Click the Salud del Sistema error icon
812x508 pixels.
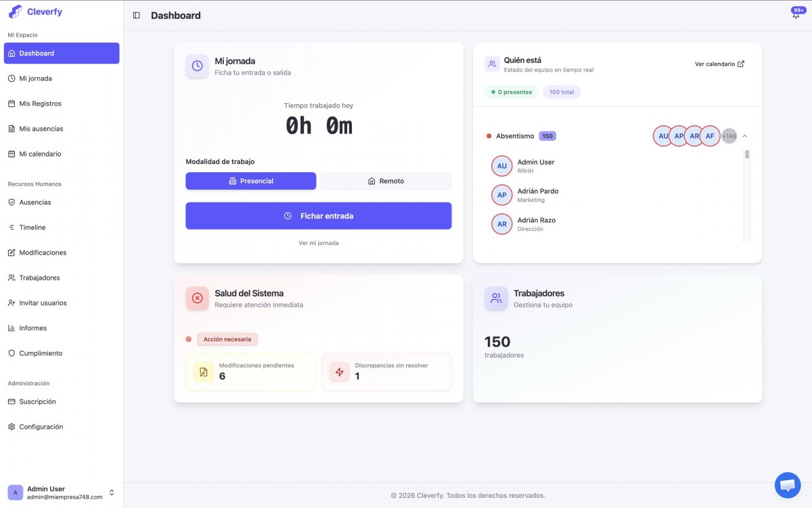click(x=197, y=298)
